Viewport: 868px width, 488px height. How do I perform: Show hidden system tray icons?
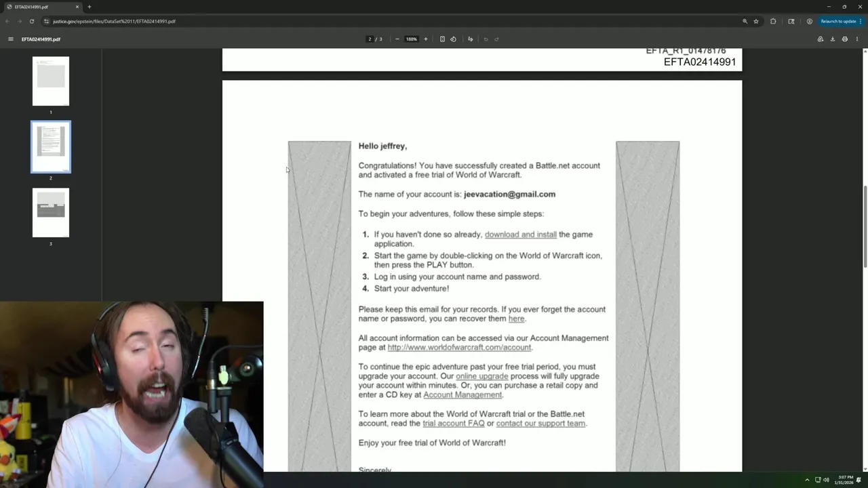807,480
